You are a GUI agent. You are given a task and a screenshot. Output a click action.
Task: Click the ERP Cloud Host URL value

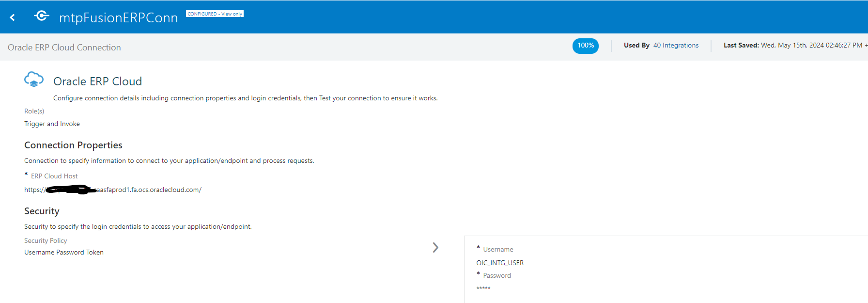[113, 190]
